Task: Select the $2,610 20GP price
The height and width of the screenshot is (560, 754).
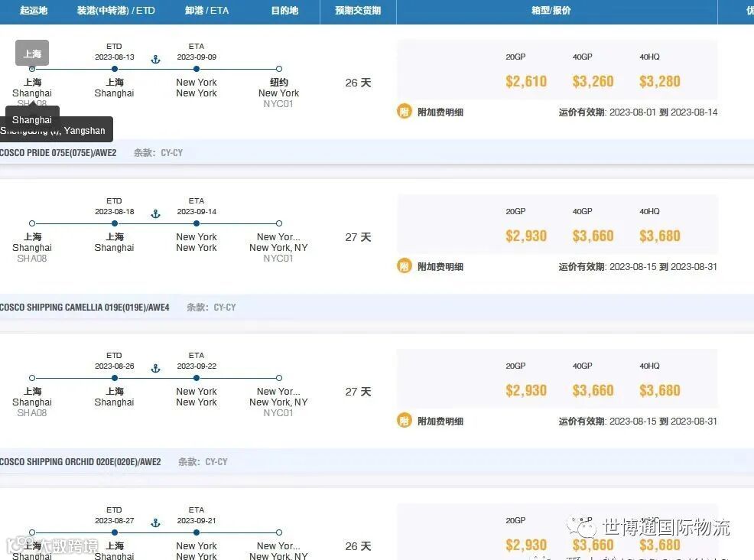Action: (526, 81)
